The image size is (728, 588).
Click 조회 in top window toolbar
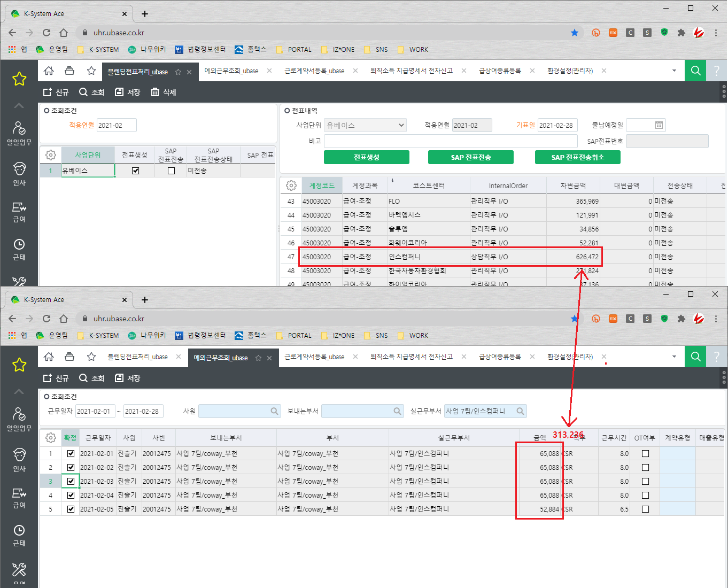click(x=92, y=92)
